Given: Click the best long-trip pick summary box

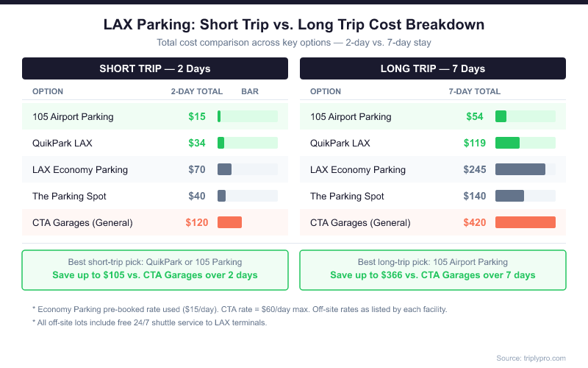Looking at the screenshot, I should click(433, 269).
